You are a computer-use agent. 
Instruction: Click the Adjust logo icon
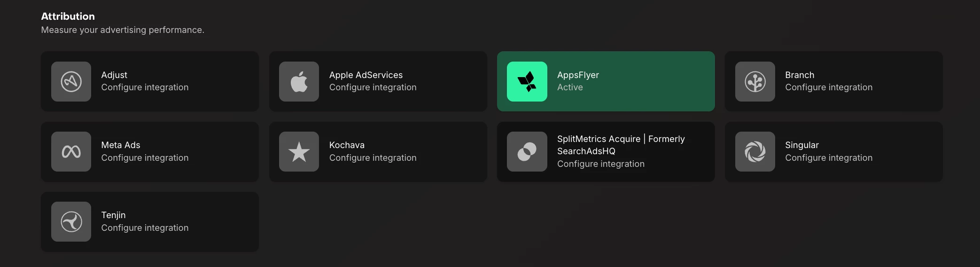click(x=71, y=81)
